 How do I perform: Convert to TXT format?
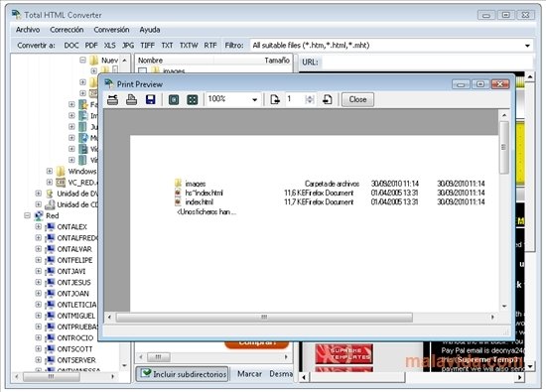[x=167, y=46]
